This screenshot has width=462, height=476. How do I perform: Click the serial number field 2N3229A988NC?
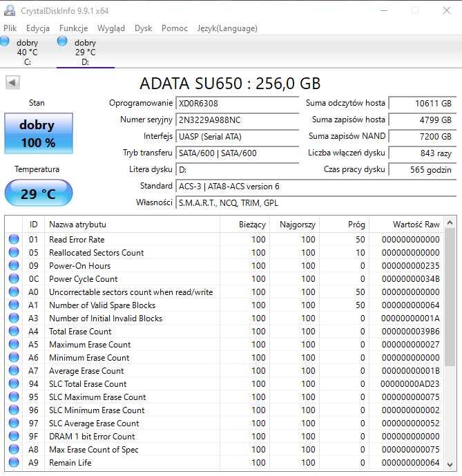click(238, 120)
